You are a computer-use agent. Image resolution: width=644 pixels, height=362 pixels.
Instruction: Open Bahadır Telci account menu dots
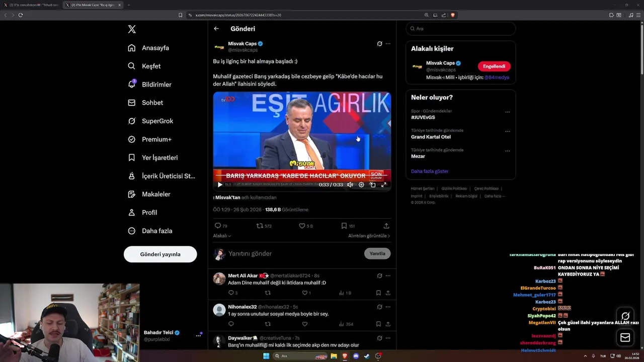tap(198, 335)
